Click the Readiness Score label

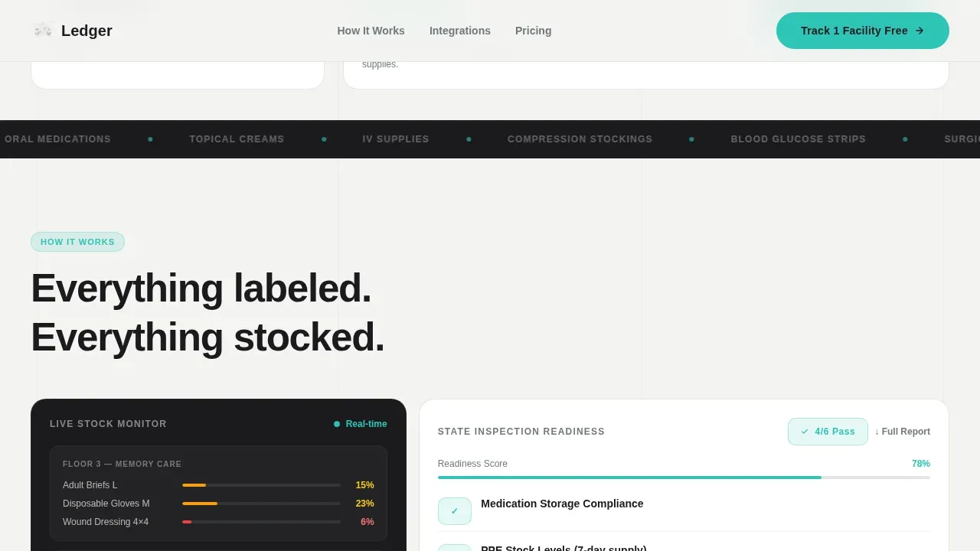click(472, 464)
